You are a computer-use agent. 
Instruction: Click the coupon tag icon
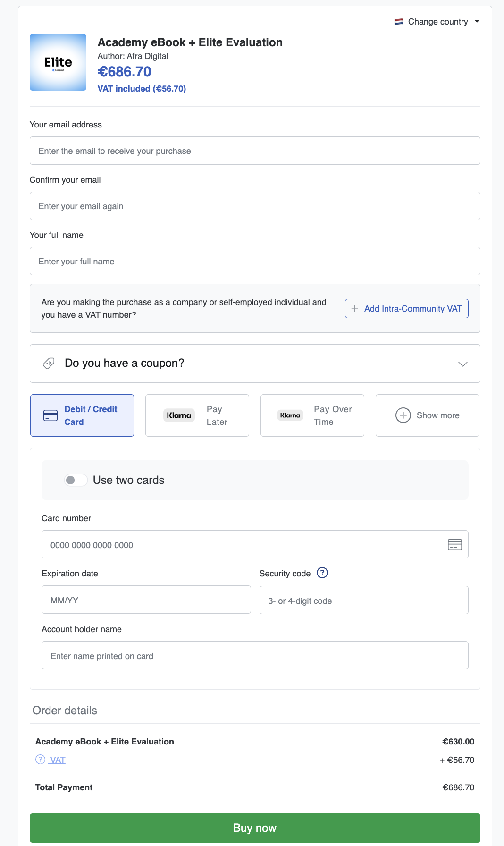(49, 363)
